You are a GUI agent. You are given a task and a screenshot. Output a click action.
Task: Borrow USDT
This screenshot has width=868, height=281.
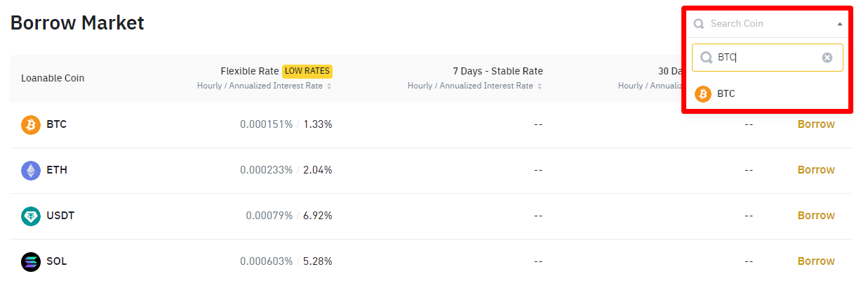pos(816,216)
